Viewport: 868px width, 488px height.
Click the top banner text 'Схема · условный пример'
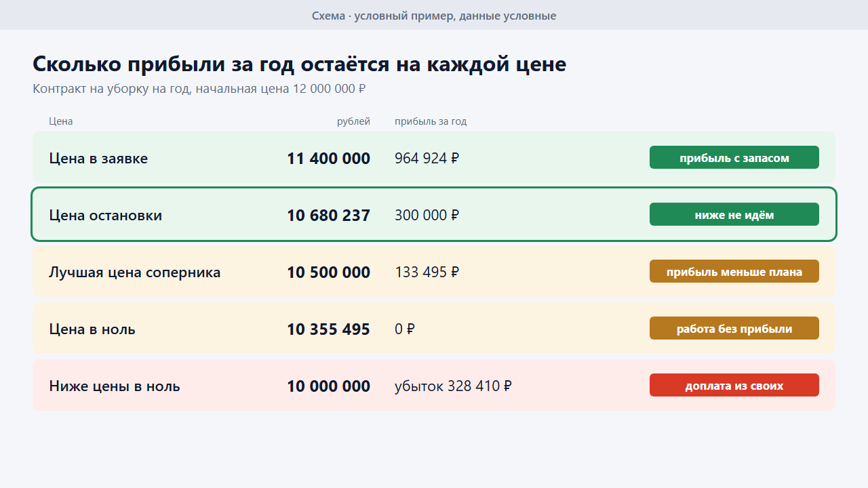pyautogui.click(x=434, y=16)
